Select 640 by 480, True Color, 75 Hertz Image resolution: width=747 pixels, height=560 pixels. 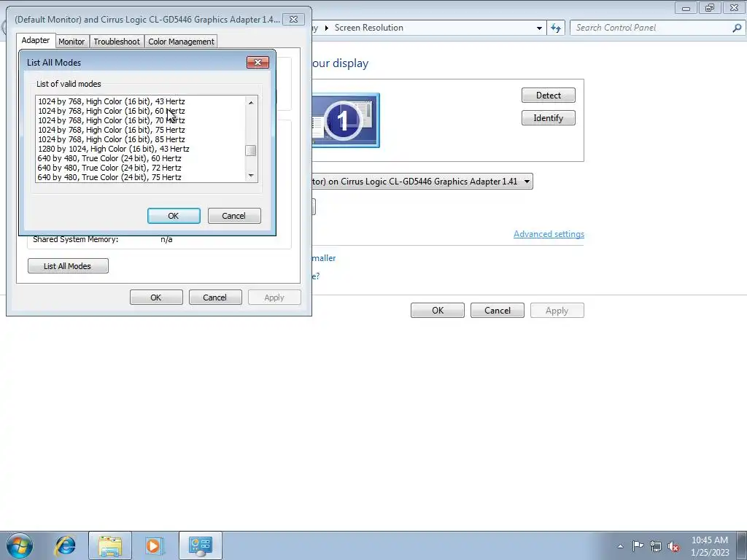pyautogui.click(x=141, y=177)
